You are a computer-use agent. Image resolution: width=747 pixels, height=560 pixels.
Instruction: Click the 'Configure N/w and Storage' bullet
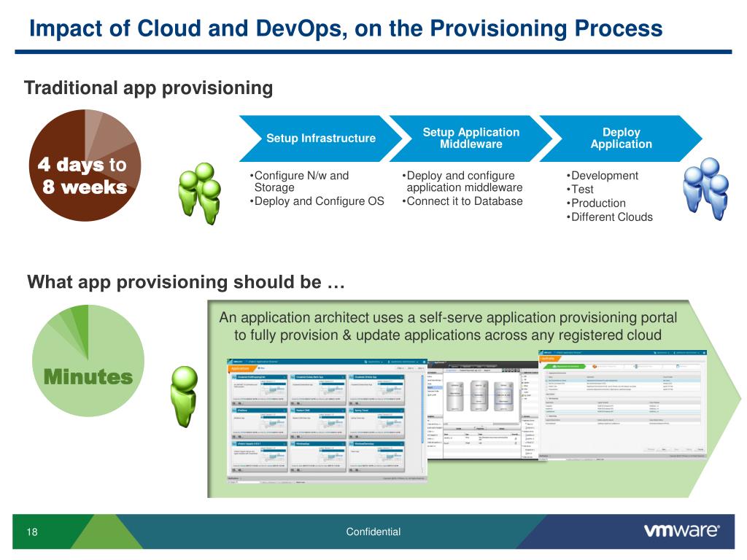(300, 182)
